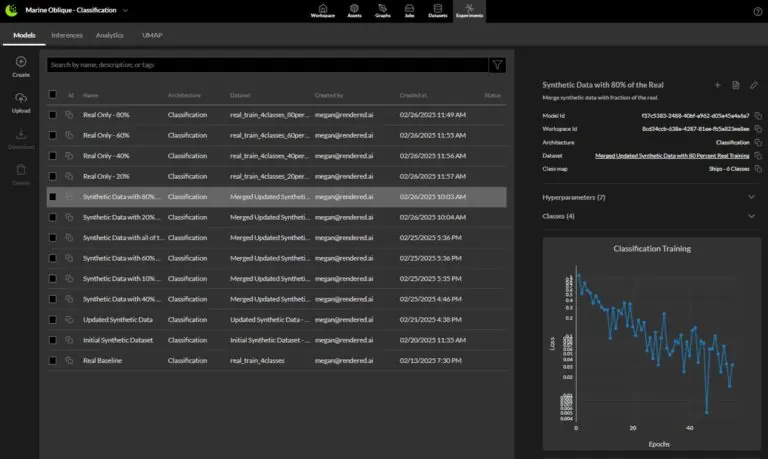Viewport: 768px width, 459px height.
Task: Click the pencil edit icon for model
Action: (x=754, y=85)
